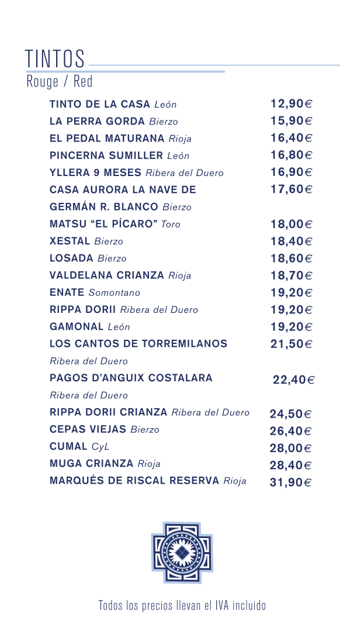The image size is (364, 641).
Task: Click the blue geometric emblem logo
Action: click(182, 552)
